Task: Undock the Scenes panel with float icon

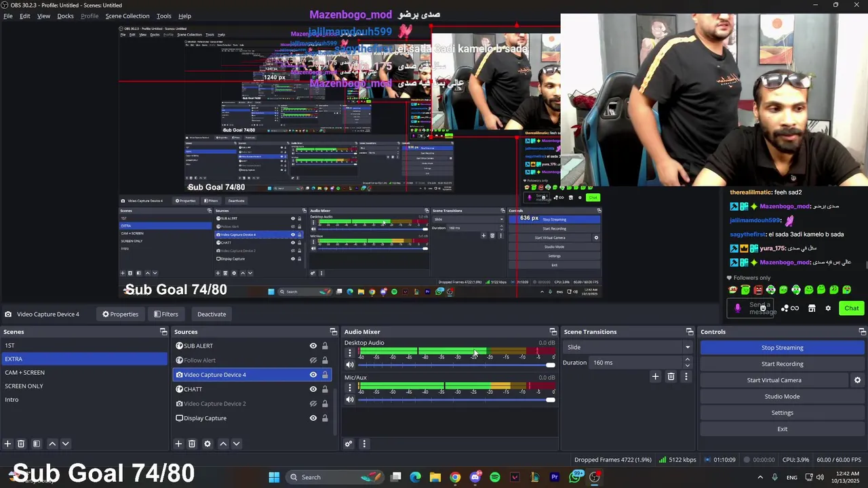Action: coord(163,331)
